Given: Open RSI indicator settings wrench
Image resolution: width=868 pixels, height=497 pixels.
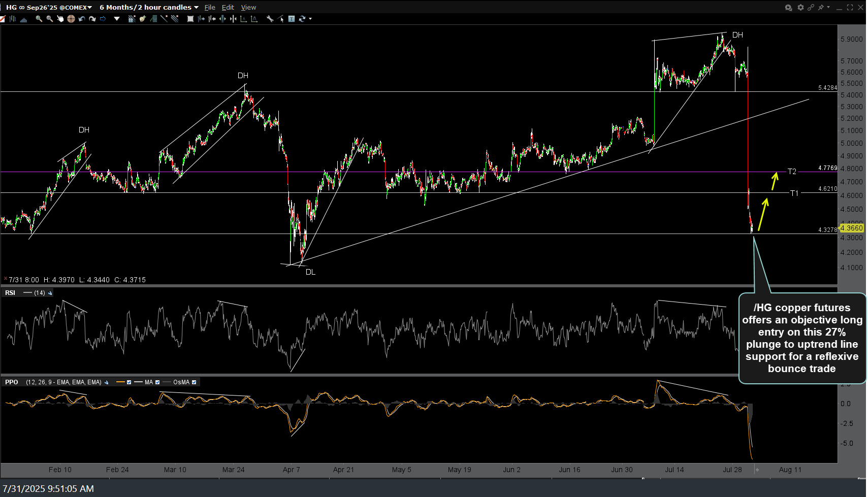Looking at the screenshot, I should click(50, 293).
